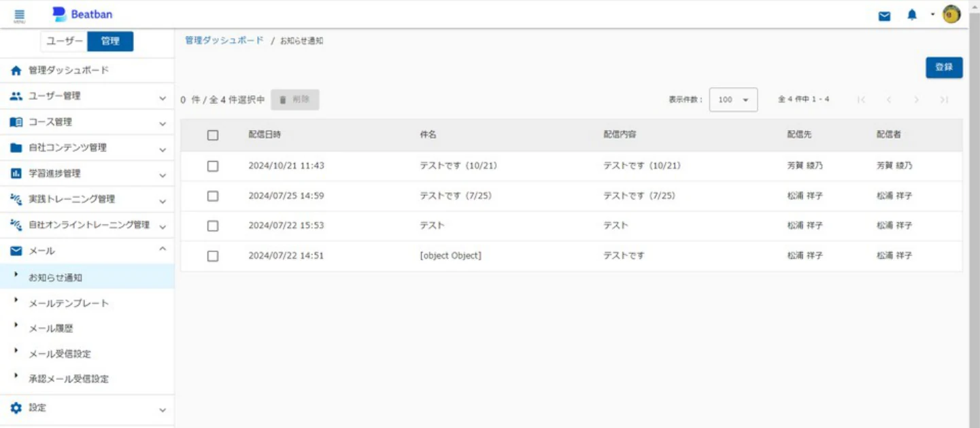Switch to the ユーザー tab
Screen dimensions: 980x428
(65, 41)
